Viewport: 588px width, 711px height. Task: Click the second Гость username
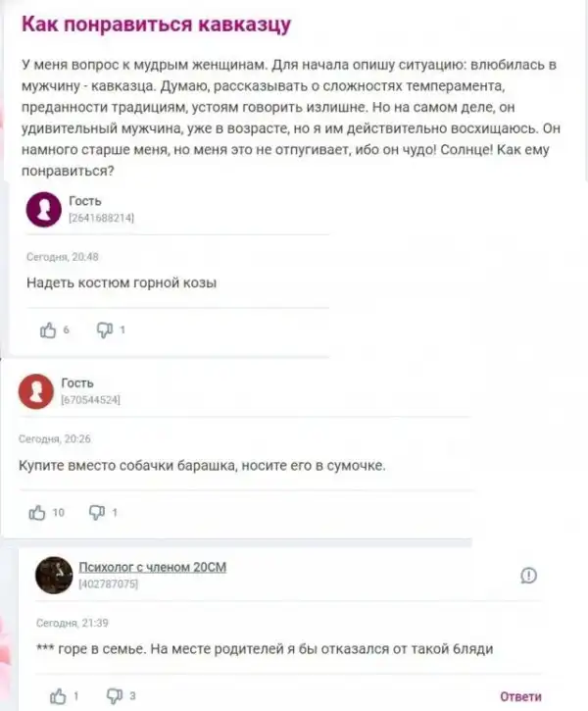tap(77, 383)
